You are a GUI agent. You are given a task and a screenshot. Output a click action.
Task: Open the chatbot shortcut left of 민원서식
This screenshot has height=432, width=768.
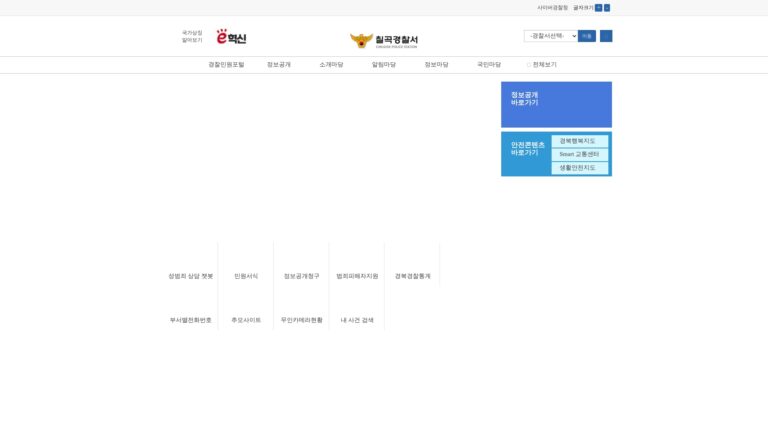pos(191,276)
